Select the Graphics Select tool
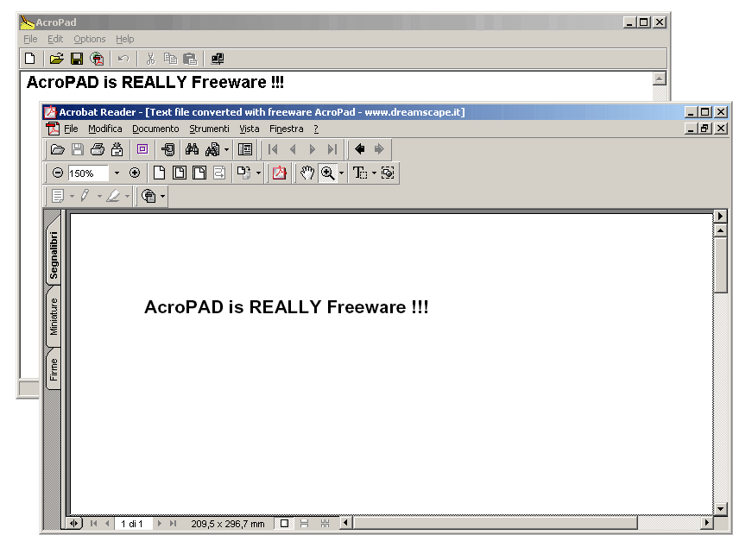Viewport: 752px width, 560px height. click(388, 173)
